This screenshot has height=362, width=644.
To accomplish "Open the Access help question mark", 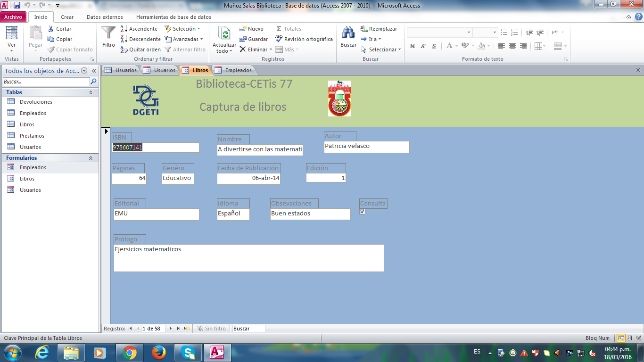I will coord(638,17).
